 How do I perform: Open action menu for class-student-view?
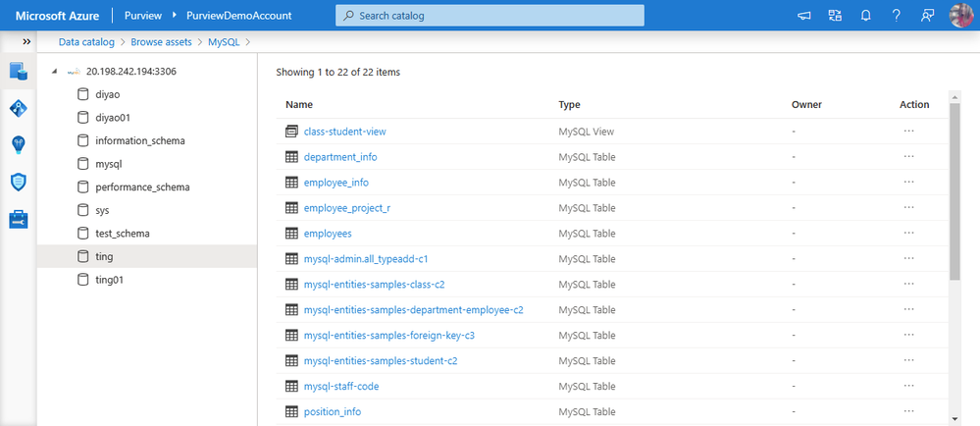tap(908, 132)
